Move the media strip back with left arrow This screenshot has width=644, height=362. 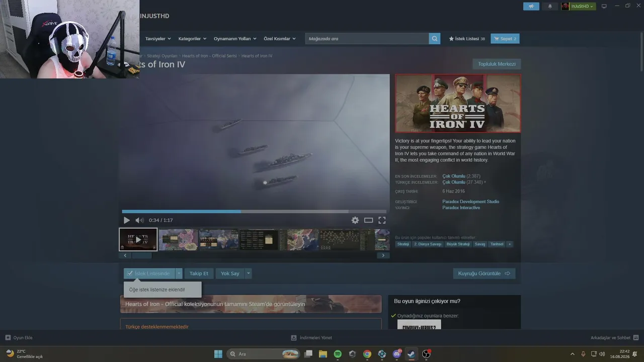(x=125, y=255)
